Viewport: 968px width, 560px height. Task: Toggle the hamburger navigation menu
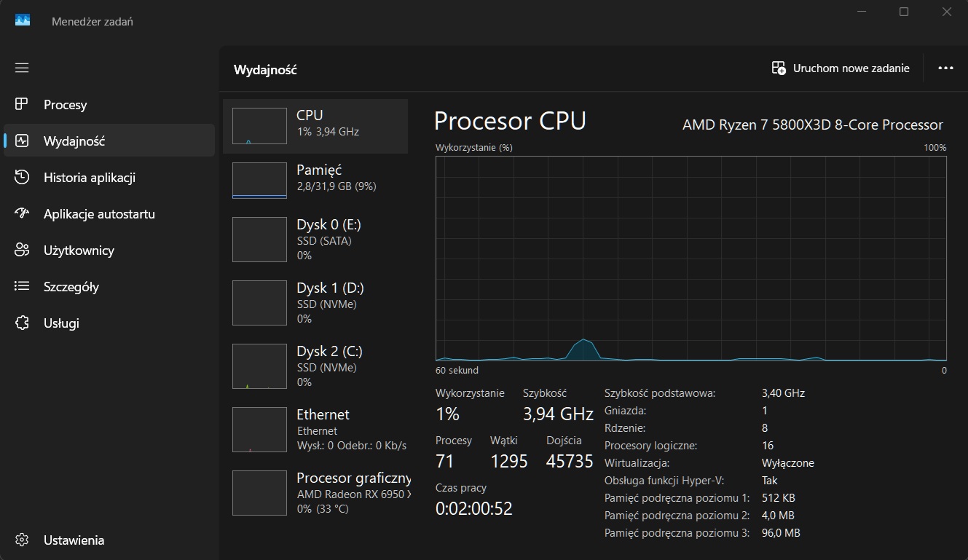[x=22, y=68]
